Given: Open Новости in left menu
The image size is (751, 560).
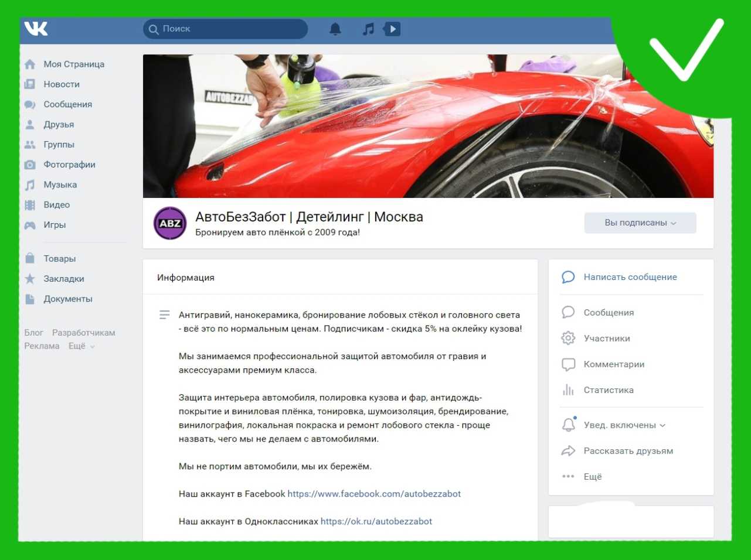Looking at the screenshot, I should [x=62, y=84].
